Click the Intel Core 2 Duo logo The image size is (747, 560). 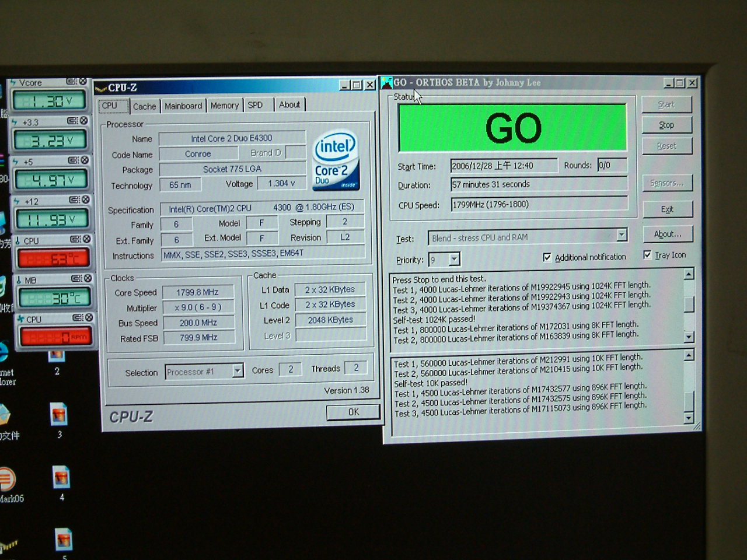[x=336, y=160]
